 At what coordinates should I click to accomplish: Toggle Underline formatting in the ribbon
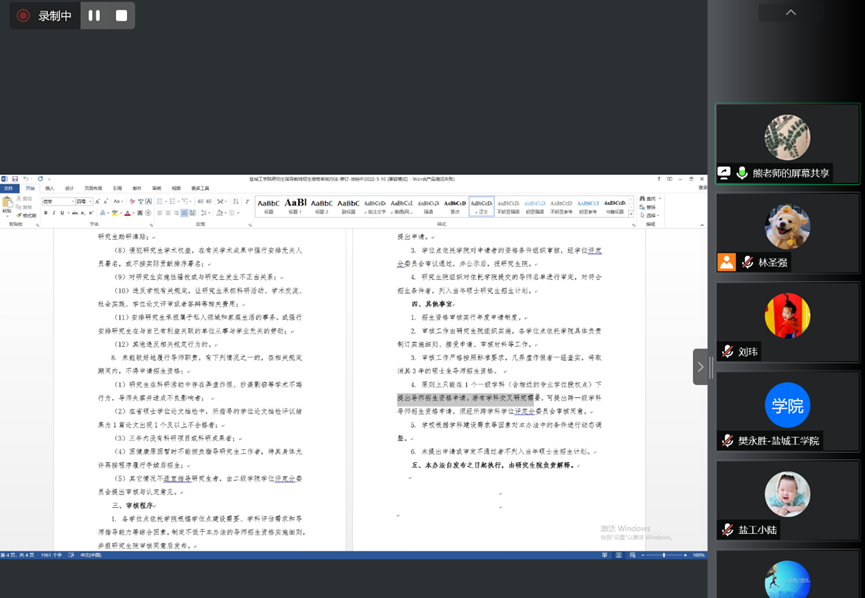(62, 213)
